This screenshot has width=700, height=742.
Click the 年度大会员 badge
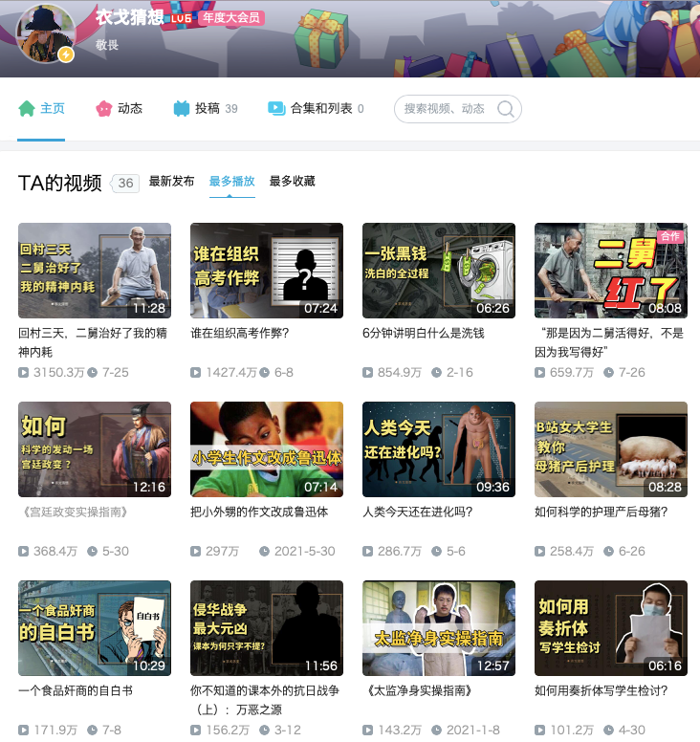[231, 18]
